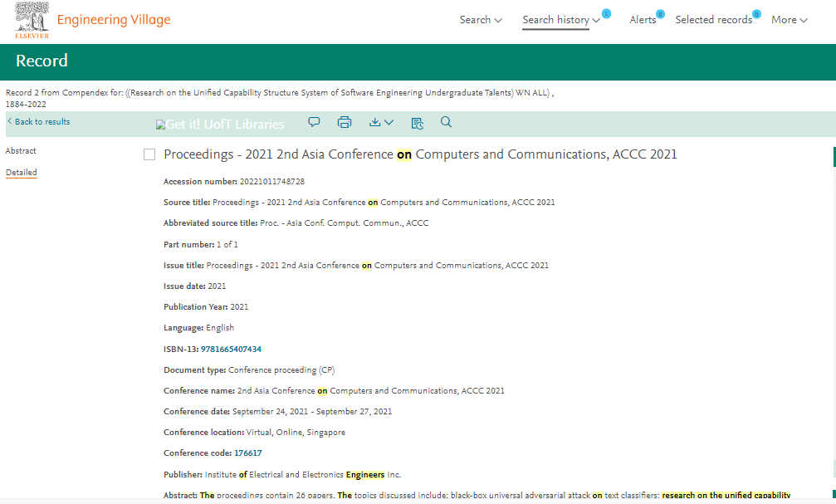This screenshot has height=504, width=836.
Task: Click the Language value English
Action: coord(220,328)
